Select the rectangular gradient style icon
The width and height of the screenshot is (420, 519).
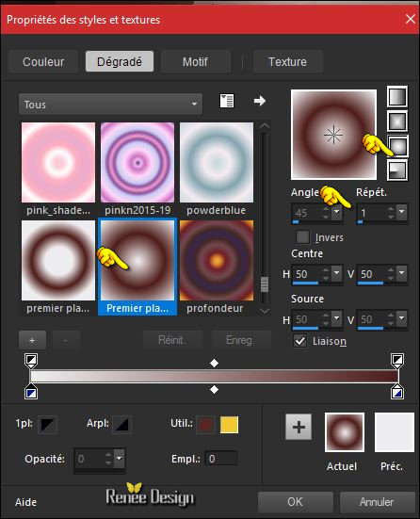[397, 122]
